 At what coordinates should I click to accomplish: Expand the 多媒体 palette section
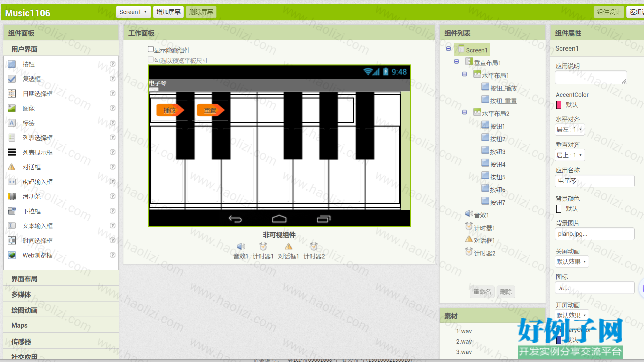pyautogui.click(x=61, y=295)
